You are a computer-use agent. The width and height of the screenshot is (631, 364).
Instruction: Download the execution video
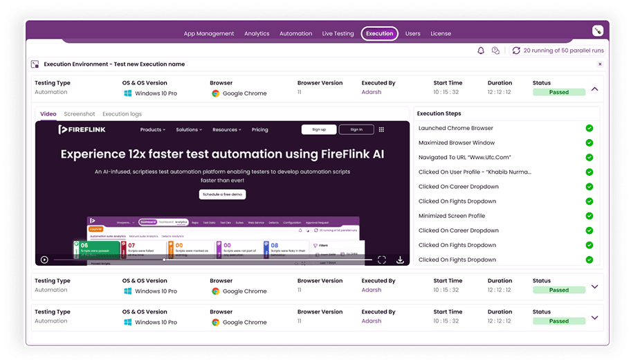(x=400, y=260)
